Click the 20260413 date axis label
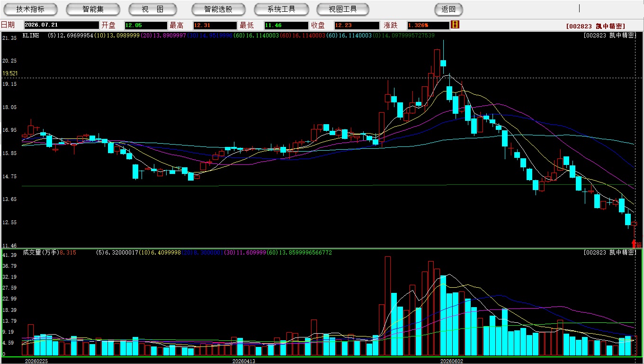 (x=243, y=361)
